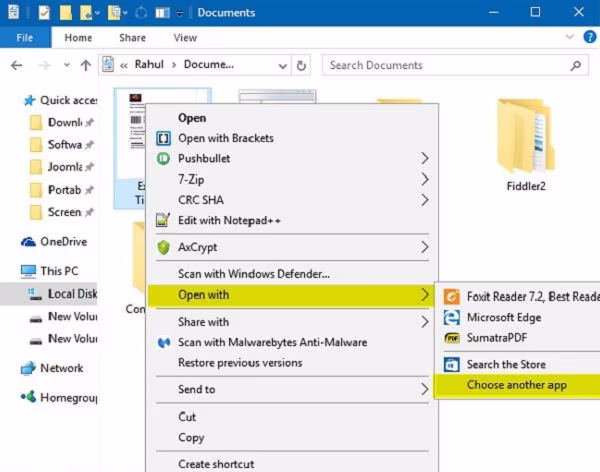Viewport: 600px width, 472px height.
Task: Click the Forward navigation arrow
Action: click(x=44, y=65)
